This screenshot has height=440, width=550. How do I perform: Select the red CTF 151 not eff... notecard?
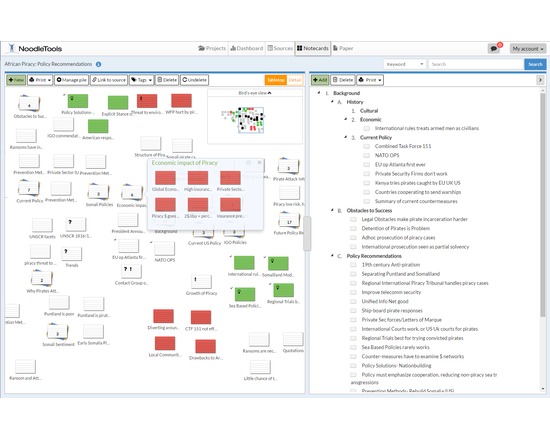coord(201,317)
